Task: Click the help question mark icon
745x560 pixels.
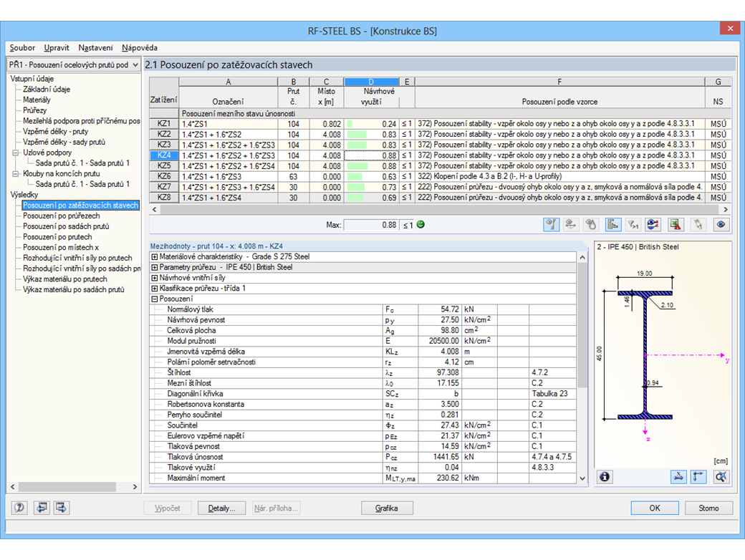Action: pos(19,508)
